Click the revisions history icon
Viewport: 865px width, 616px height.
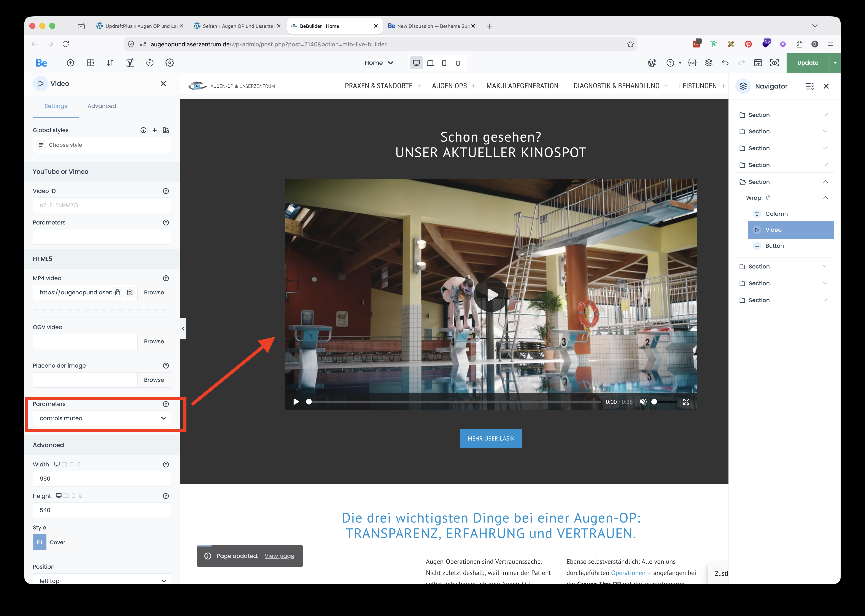pyautogui.click(x=150, y=63)
